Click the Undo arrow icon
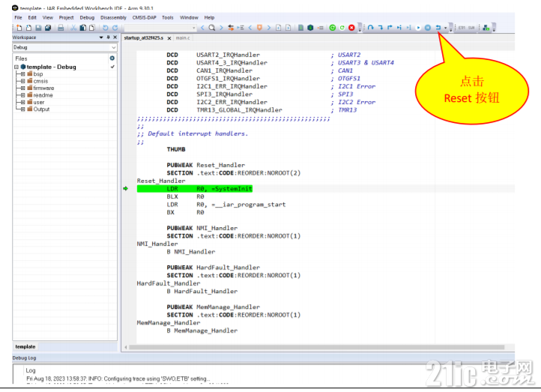541x392 pixels. click(105, 28)
